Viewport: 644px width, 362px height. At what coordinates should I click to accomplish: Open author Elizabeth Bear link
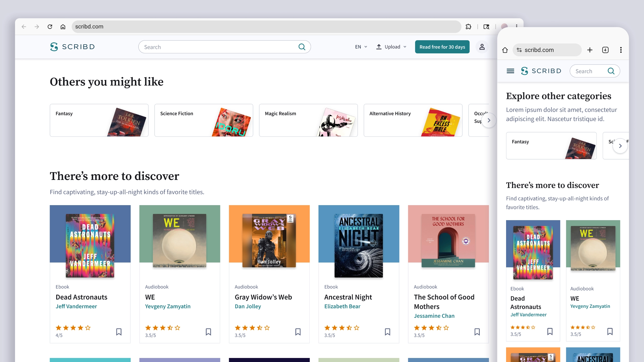342,306
